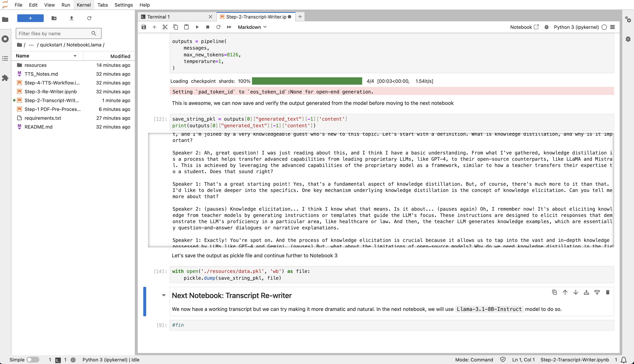Interrupt the kernel with the stop icon
Image resolution: width=634 pixels, height=364 pixels.
pyautogui.click(x=208, y=27)
